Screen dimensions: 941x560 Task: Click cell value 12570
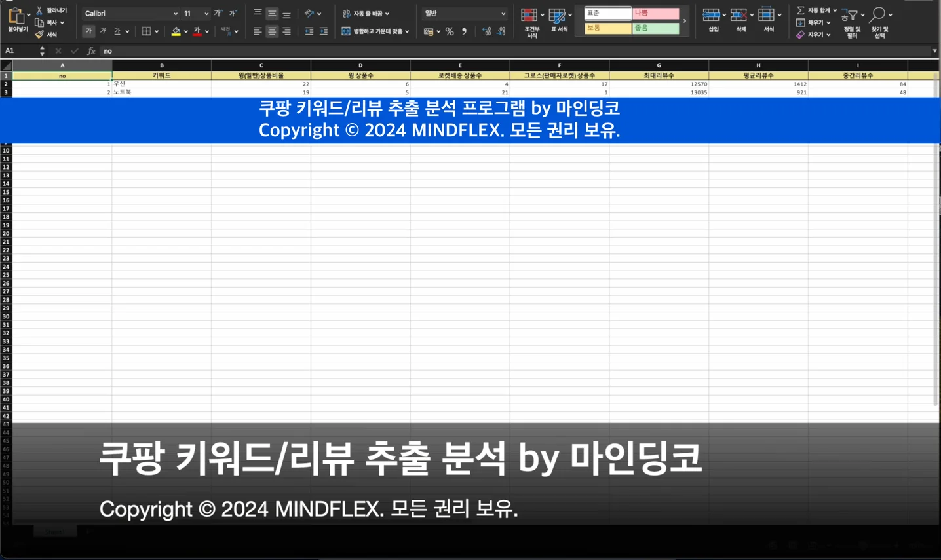(659, 84)
